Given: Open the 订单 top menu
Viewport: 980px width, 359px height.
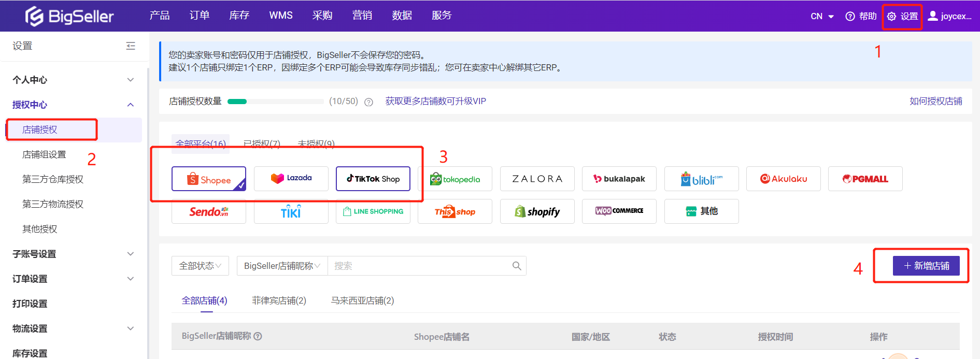Looking at the screenshot, I should (200, 16).
